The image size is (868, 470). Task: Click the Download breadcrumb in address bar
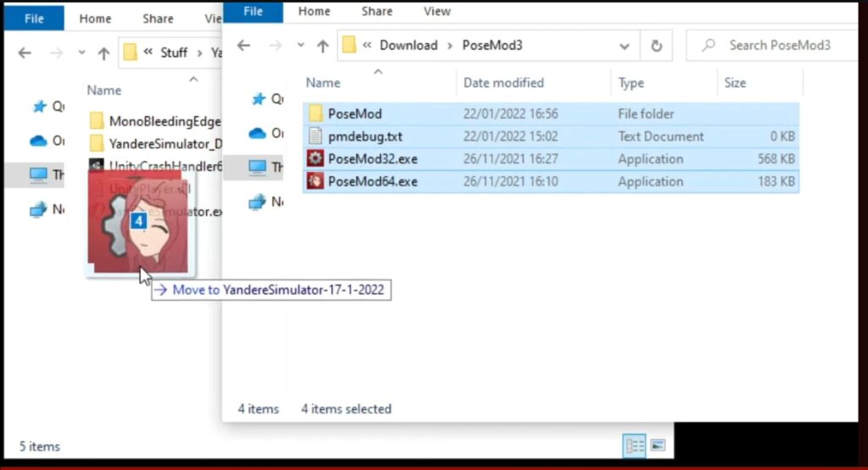click(408, 46)
